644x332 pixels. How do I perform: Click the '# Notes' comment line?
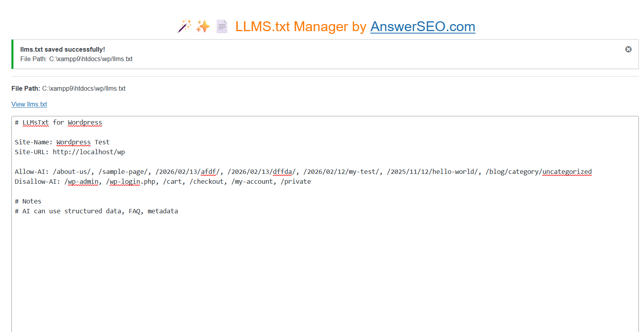28,201
